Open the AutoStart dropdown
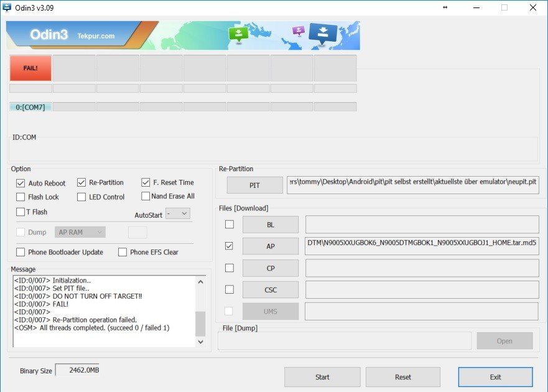 [x=178, y=213]
